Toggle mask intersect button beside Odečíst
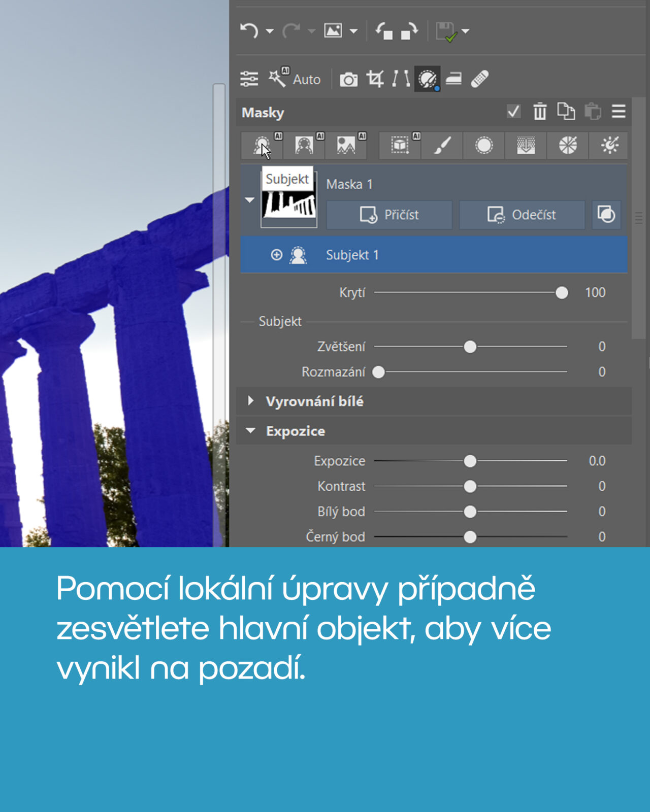 point(606,215)
